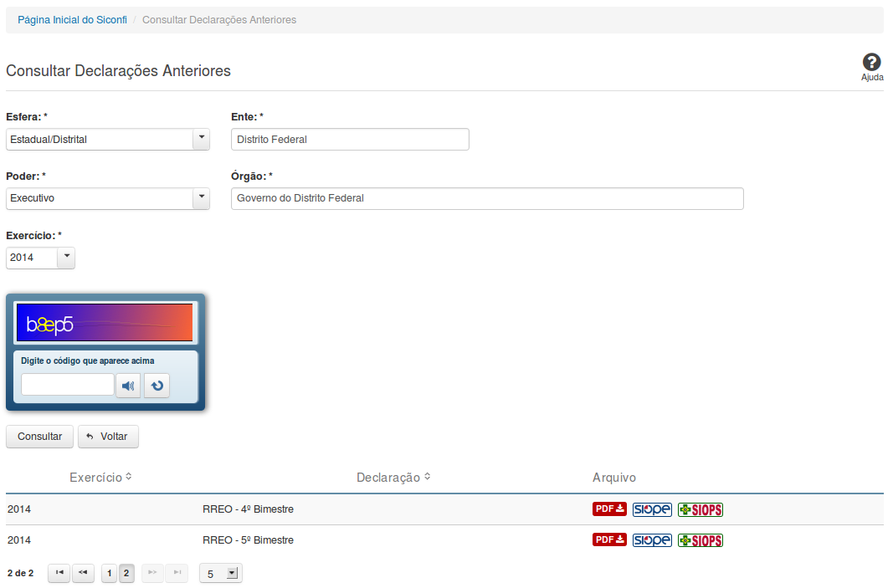The image size is (893, 588).
Task: Go to the previous results page
Action: pos(83,573)
